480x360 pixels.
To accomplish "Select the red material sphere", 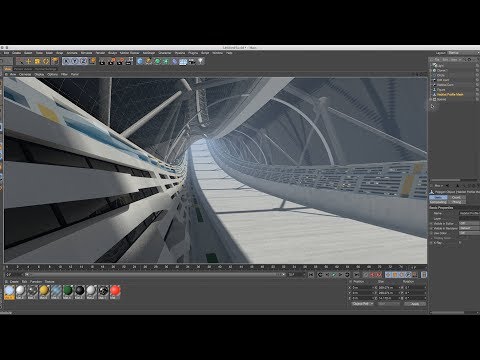I will pyautogui.click(x=115, y=291).
